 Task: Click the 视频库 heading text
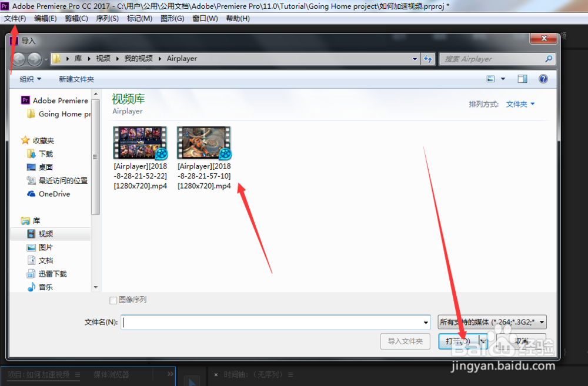[128, 99]
